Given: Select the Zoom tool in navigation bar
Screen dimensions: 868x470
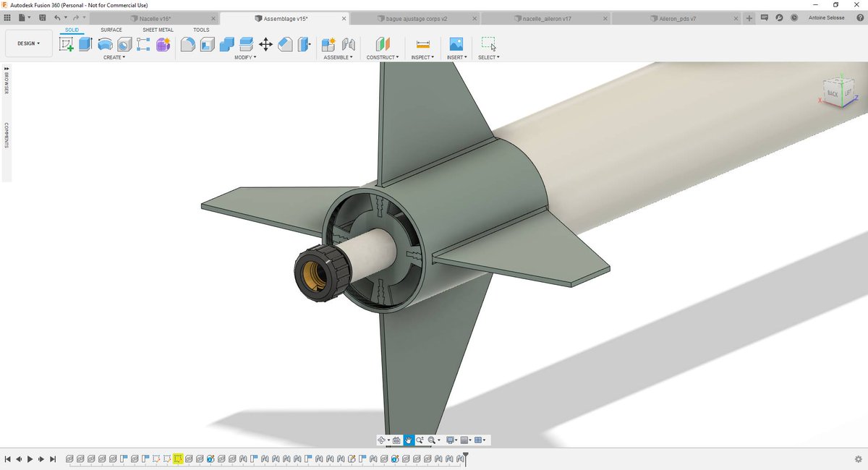Looking at the screenshot, I should (420, 440).
